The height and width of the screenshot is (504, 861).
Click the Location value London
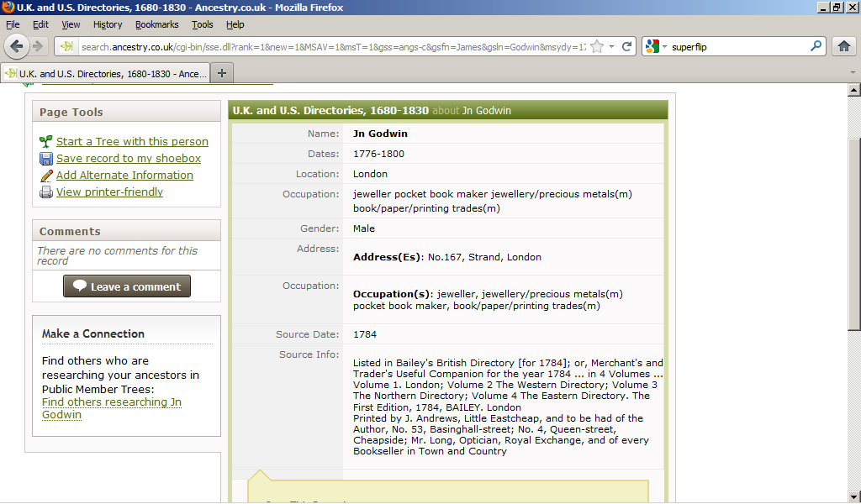point(370,174)
